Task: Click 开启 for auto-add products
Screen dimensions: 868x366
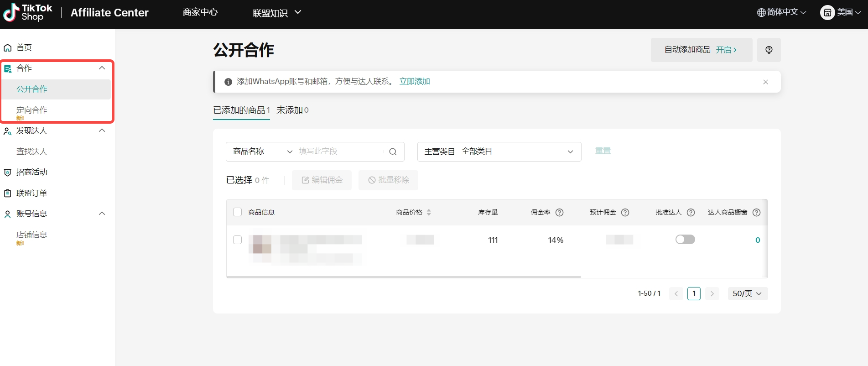Action: click(x=726, y=50)
